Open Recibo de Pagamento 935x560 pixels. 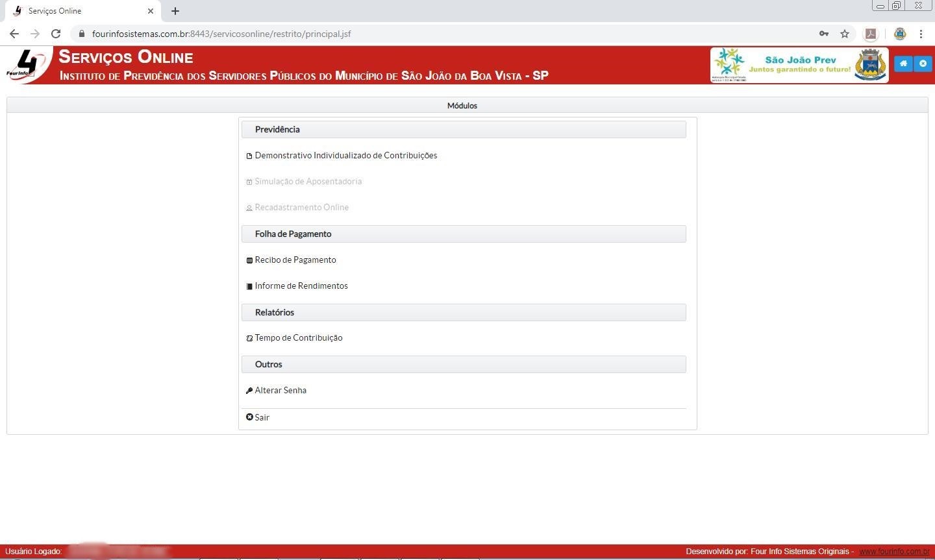coord(295,260)
